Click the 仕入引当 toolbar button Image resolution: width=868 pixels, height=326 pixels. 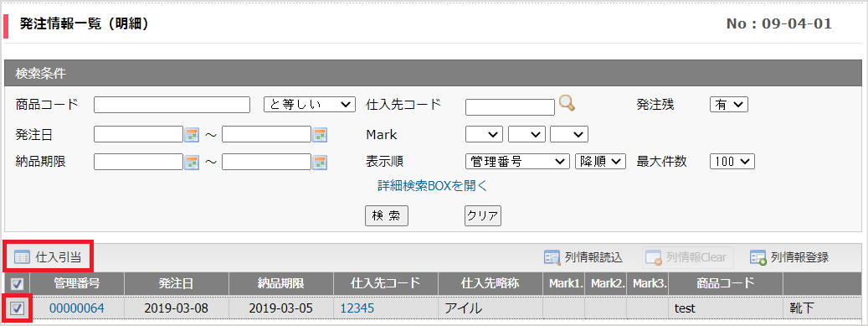[x=49, y=257]
